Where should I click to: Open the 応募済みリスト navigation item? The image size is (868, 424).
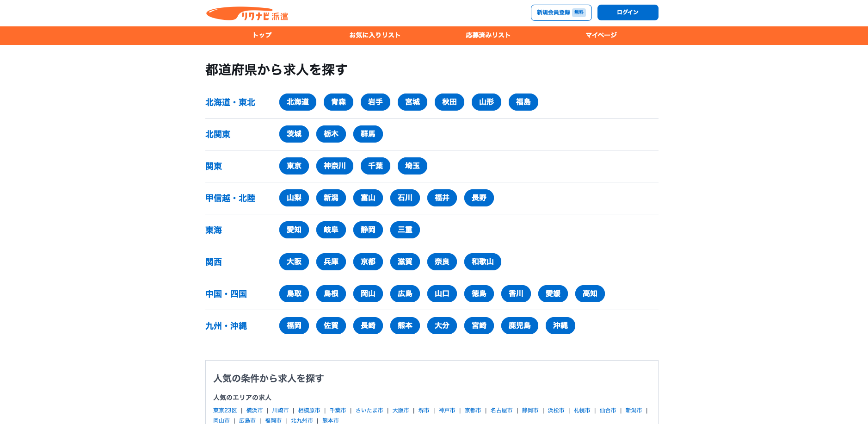click(x=488, y=35)
